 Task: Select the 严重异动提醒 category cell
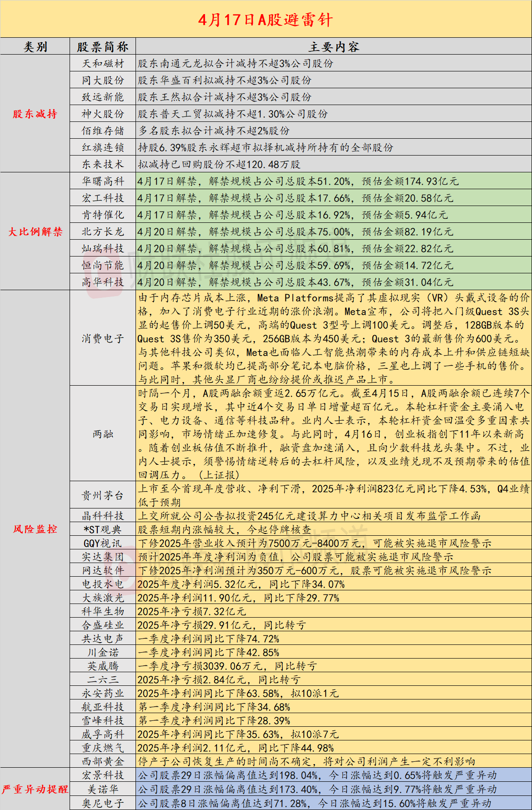pyautogui.click(x=35, y=790)
